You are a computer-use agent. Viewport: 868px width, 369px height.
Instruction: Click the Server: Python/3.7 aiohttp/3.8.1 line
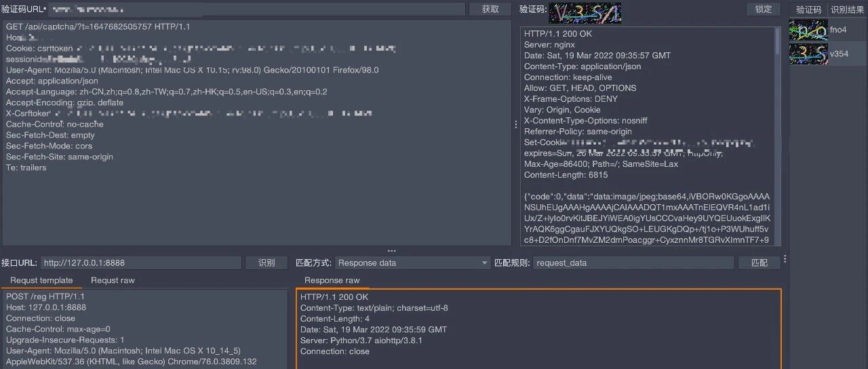[361, 341]
